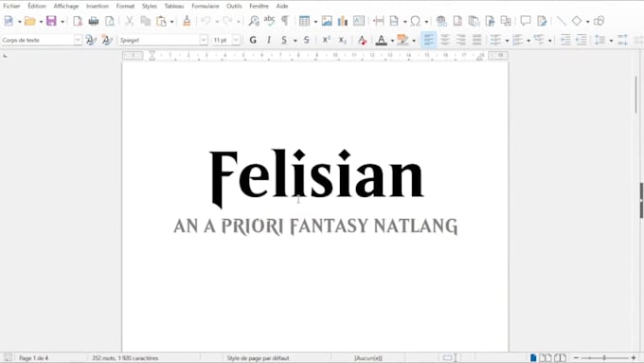The image size is (644, 363).
Task: Insert a page break
Action: tap(378, 21)
